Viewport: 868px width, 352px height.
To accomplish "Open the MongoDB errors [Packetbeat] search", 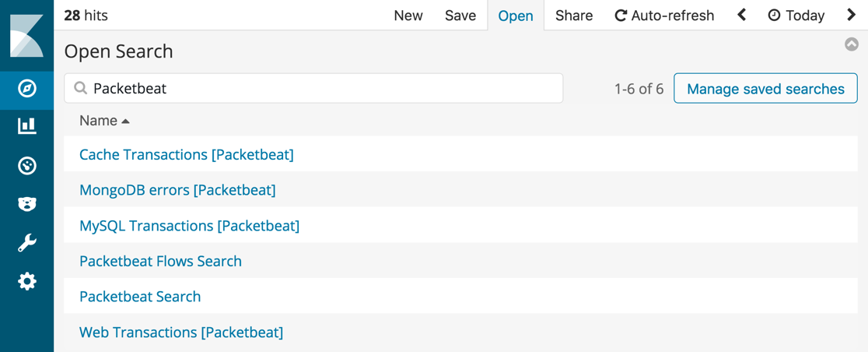I will click(x=177, y=190).
